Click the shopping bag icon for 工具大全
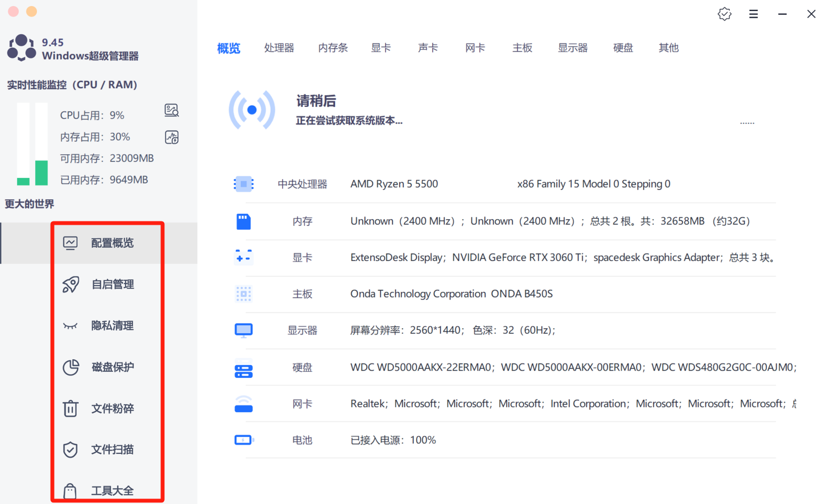This screenshot has height=504, width=824. pyautogui.click(x=70, y=490)
